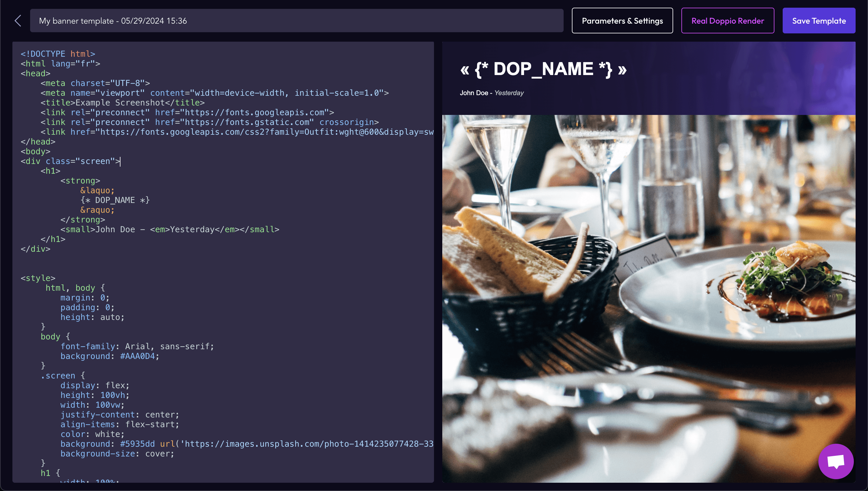Click the 'padding: 0;' line
This screenshot has width=868, height=491.
[x=88, y=308]
